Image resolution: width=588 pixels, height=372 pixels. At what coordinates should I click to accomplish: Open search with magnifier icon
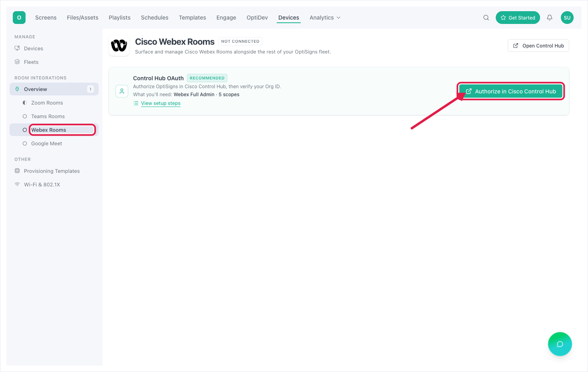[486, 18]
